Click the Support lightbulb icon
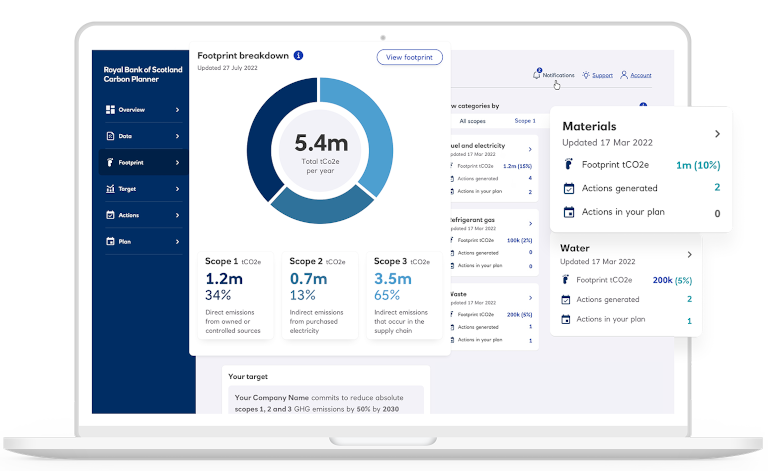 click(586, 75)
